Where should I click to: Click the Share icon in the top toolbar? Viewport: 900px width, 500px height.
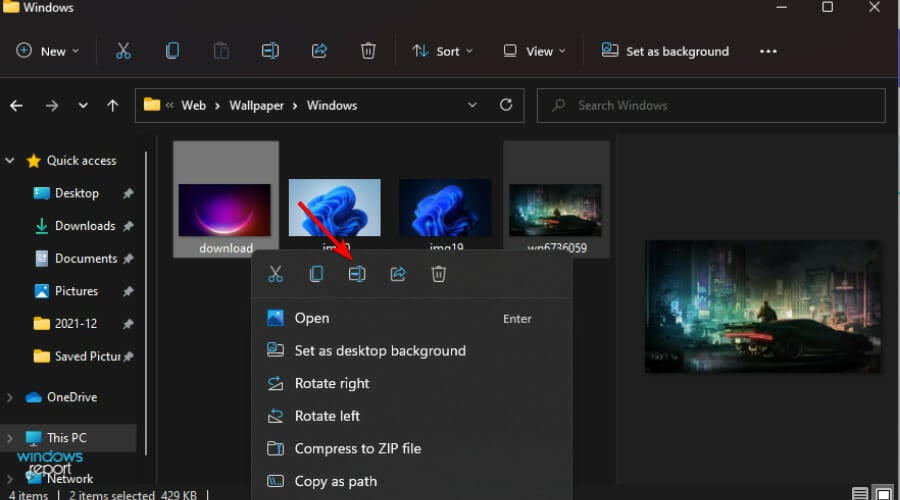click(320, 51)
